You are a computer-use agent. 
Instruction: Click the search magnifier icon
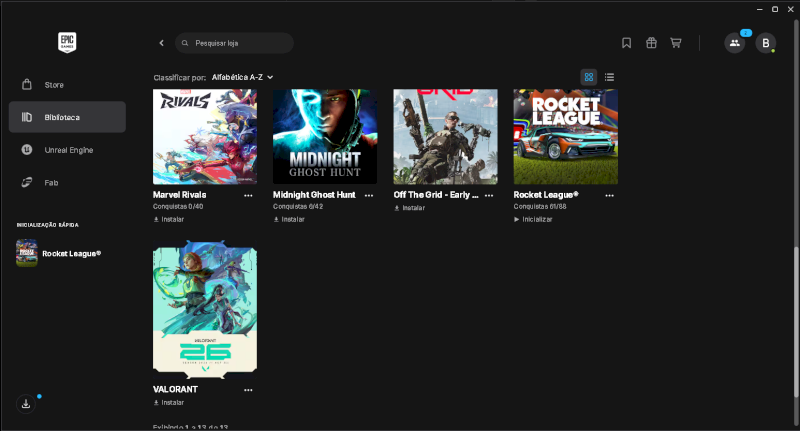pyautogui.click(x=185, y=43)
